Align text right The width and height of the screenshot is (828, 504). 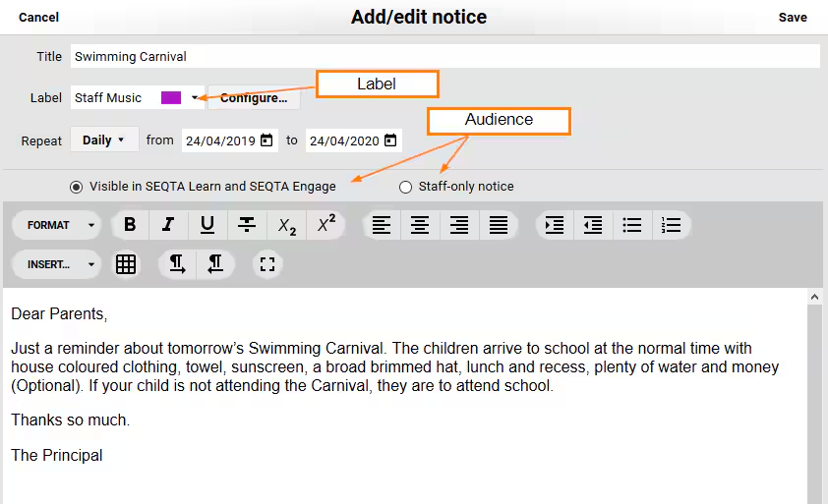[459, 225]
